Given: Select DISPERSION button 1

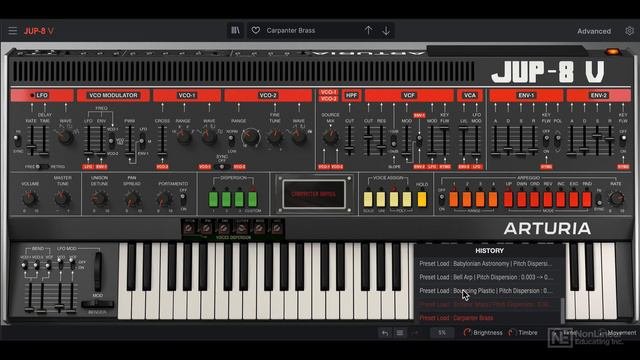Looking at the screenshot, I should tap(213, 199).
